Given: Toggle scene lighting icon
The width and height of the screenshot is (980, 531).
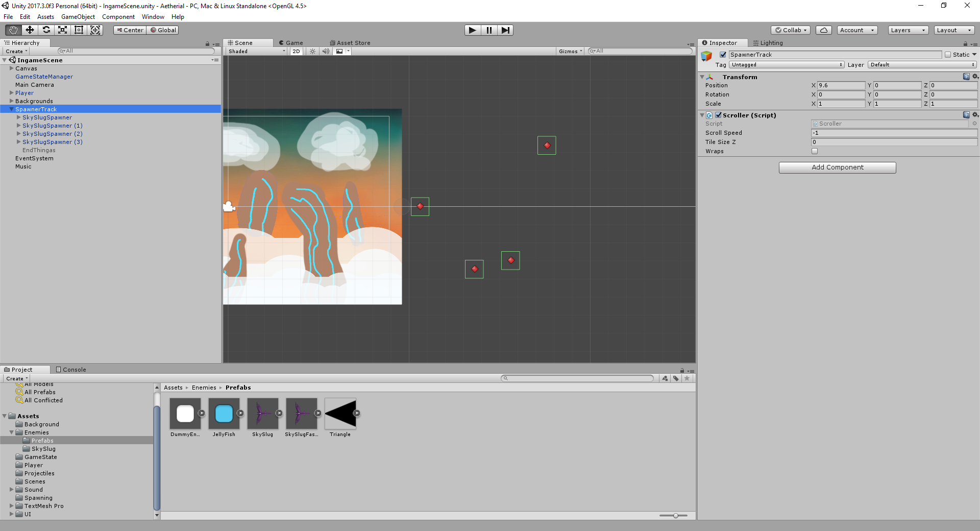Looking at the screenshot, I should pos(313,52).
